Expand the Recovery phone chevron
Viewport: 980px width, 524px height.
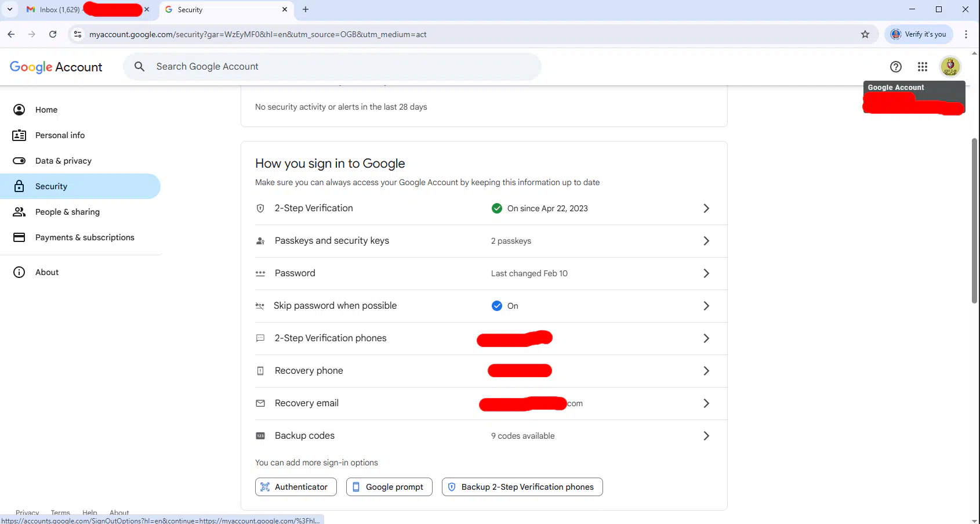706,371
